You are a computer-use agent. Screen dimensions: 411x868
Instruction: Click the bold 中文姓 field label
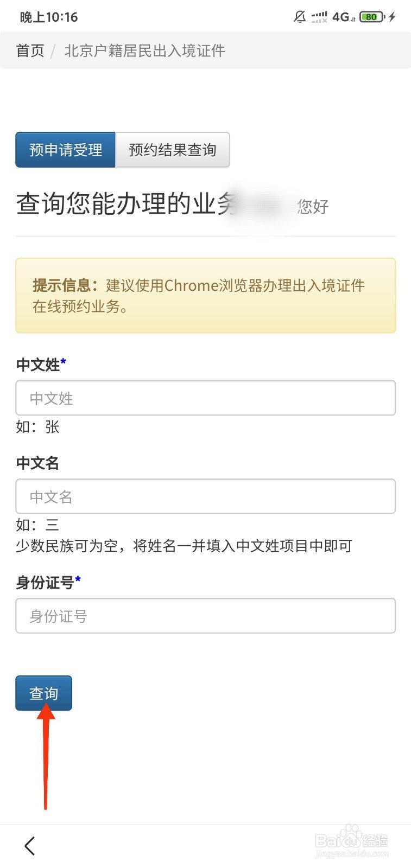(x=38, y=365)
